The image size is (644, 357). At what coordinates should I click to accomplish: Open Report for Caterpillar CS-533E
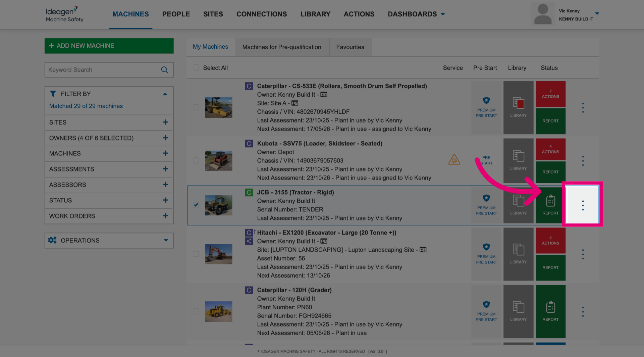click(550, 121)
